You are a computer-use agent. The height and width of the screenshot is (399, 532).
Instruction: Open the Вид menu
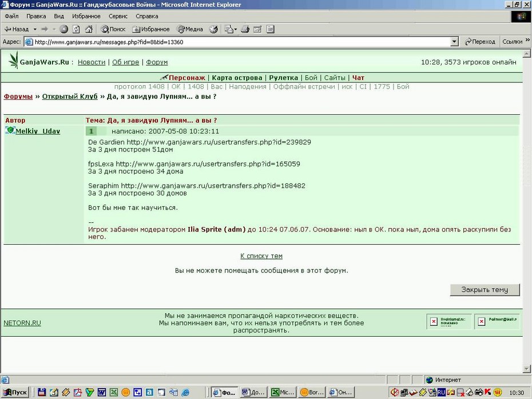(x=59, y=16)
